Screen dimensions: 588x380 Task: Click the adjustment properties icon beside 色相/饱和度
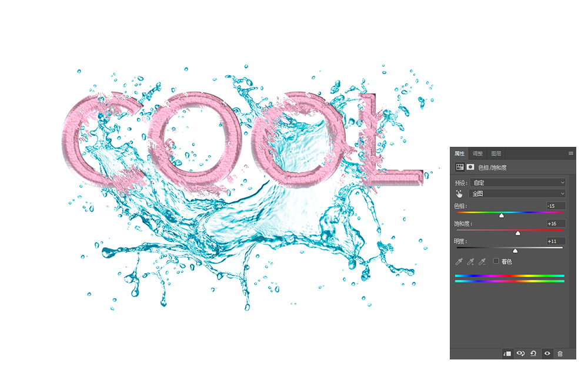(x=460, y=167)
